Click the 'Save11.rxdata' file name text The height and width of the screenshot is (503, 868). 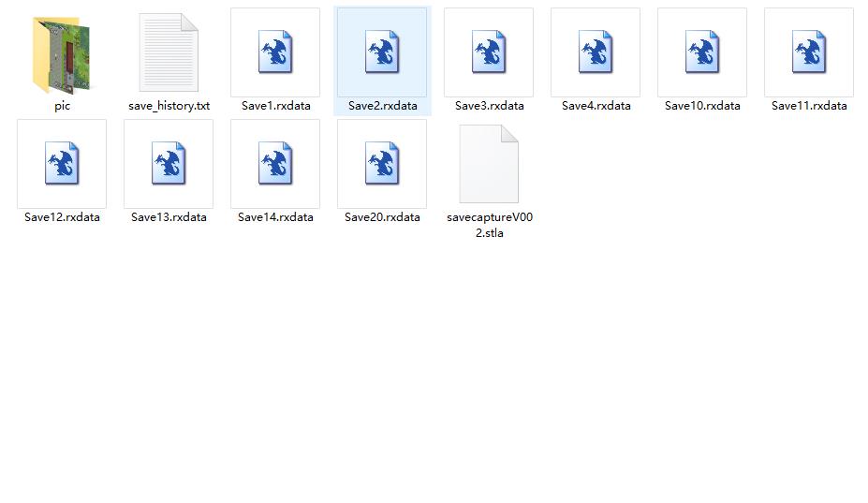[x=809, y=106]
